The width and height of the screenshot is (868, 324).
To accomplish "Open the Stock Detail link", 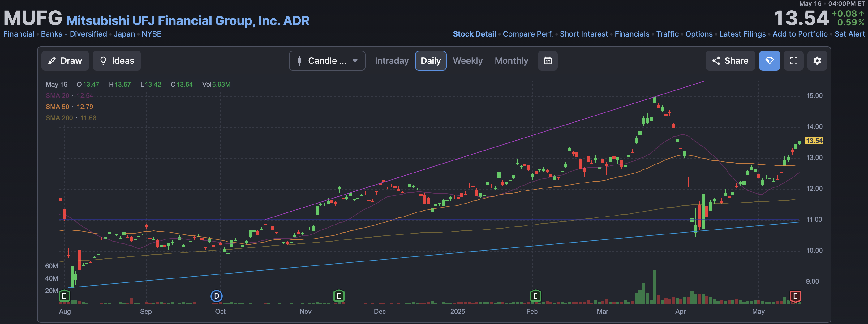I will click(474, 34).
